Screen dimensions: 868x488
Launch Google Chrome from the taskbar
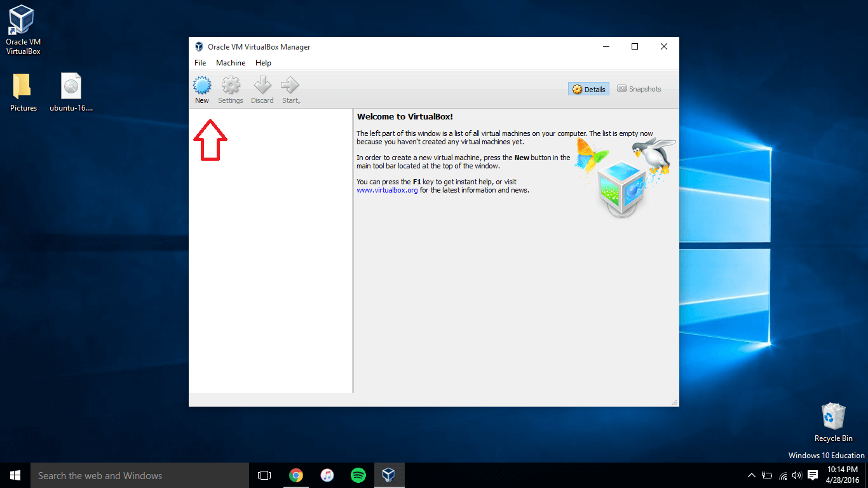pos(295,475)
